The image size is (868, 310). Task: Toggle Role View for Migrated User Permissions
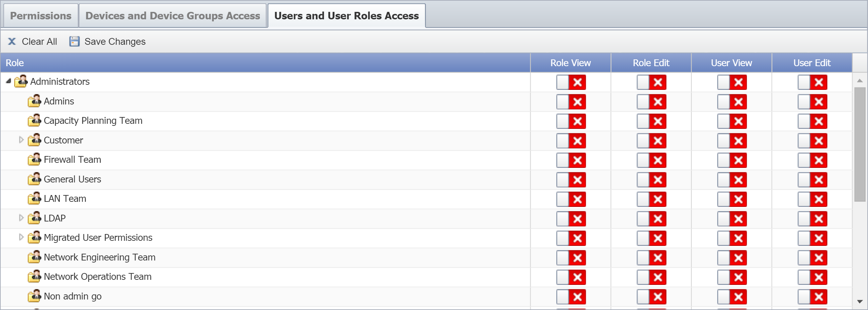click(x=571, y=238)
